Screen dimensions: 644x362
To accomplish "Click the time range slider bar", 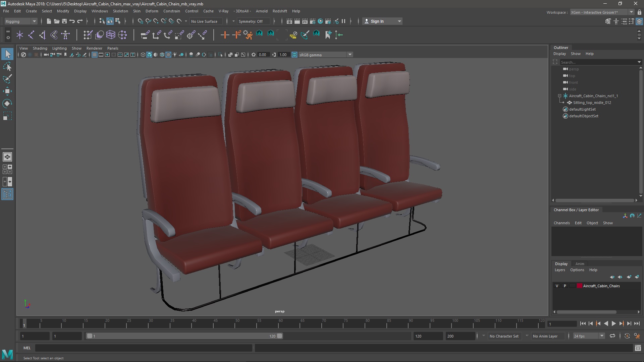I will tap(184, 336).
